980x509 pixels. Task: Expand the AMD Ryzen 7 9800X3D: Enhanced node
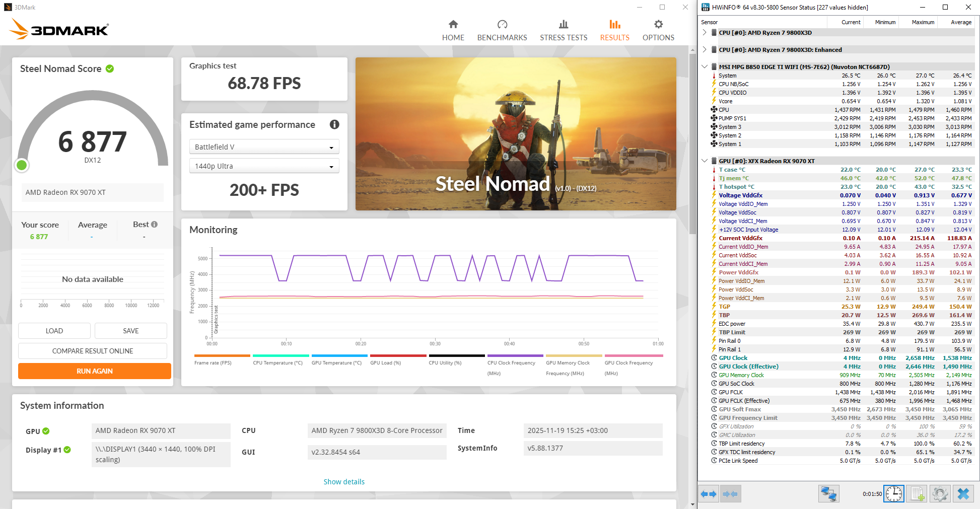pos(705,50)
